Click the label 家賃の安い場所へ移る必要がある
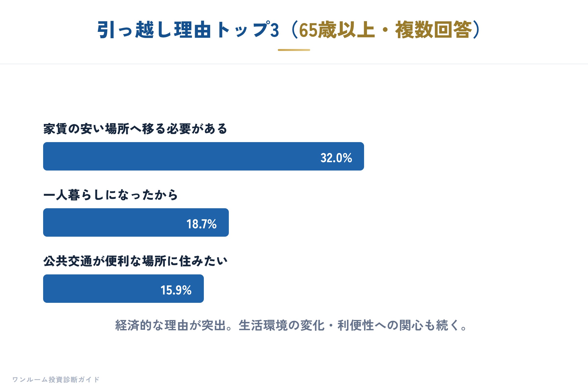This screenshot has width=588, height=392. [x=135, y=129]
